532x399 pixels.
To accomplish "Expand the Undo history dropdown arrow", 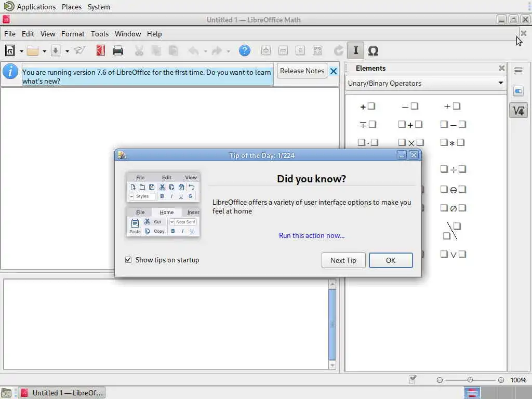I will [205, 51].
